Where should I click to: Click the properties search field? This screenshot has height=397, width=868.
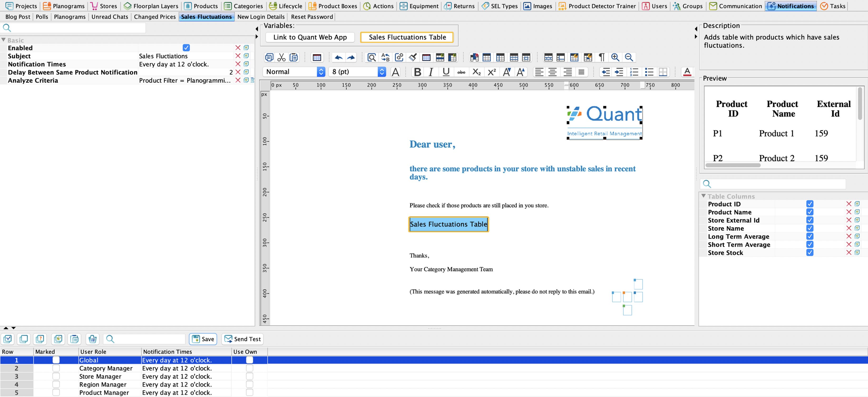pos(73,28)
